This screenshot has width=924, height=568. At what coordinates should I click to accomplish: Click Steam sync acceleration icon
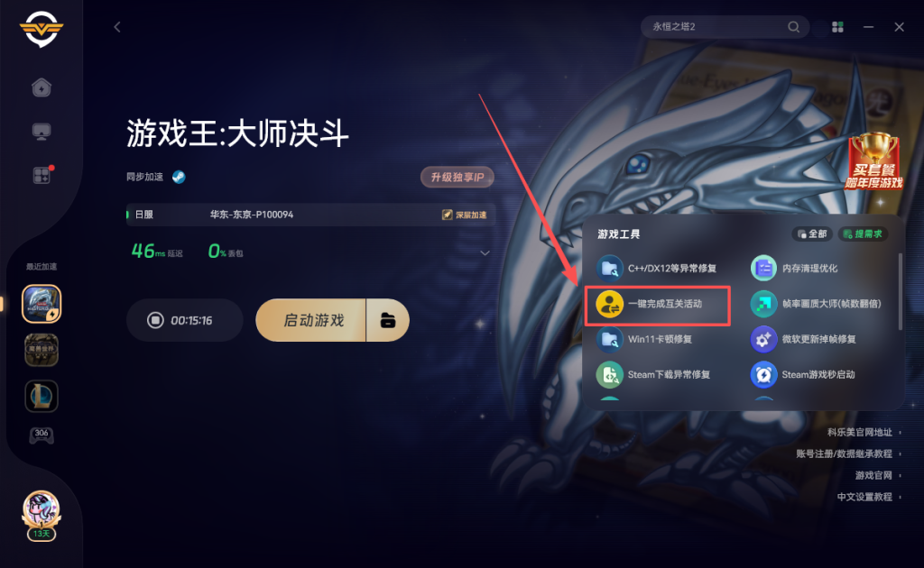pyautogui.click(x=179, y=178)
